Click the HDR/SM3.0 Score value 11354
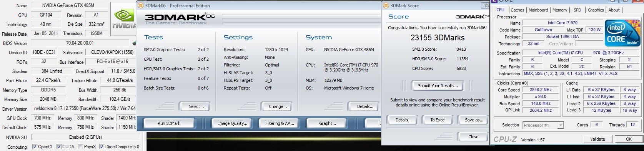The width and height of the screenshot is (644, 151). (463, 59)
